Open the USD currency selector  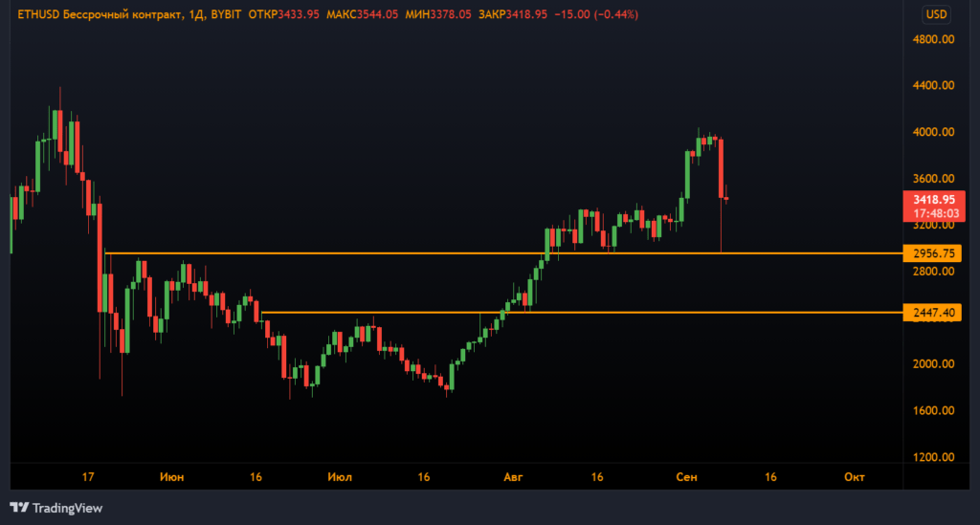(935, 14)
